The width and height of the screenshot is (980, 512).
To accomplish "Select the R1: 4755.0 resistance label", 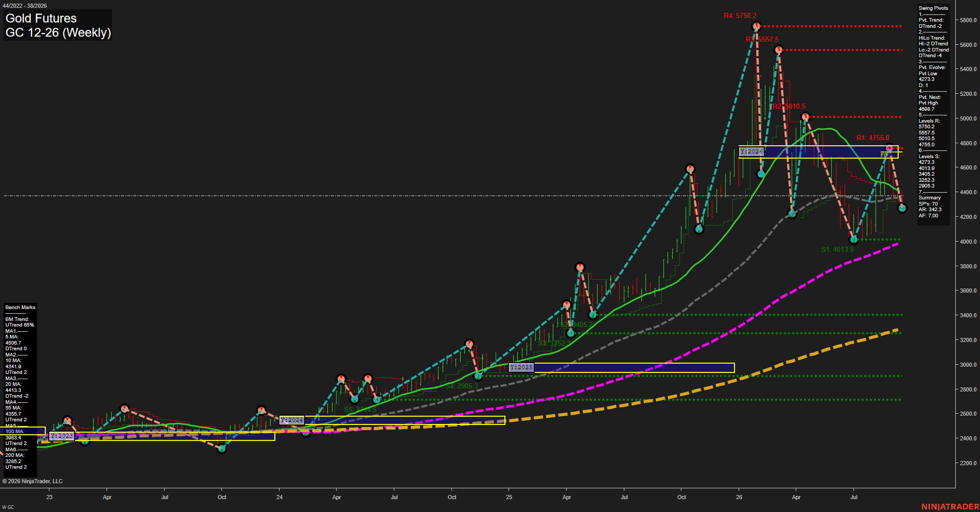I will 873,138.
